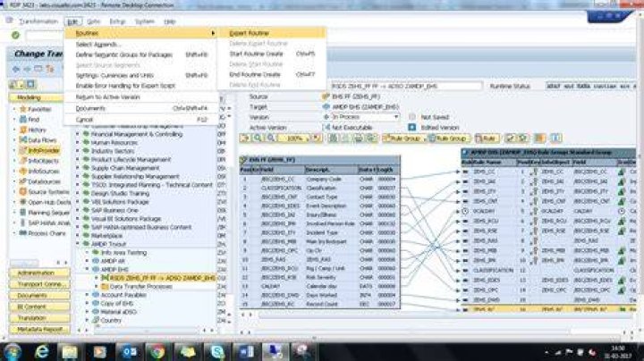
Task: Click the source EHS FF datasource icon
Action: pos(326,97)
